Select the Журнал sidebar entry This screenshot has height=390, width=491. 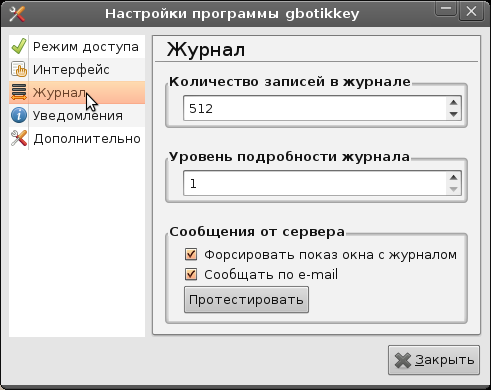(x=77, y=92)
